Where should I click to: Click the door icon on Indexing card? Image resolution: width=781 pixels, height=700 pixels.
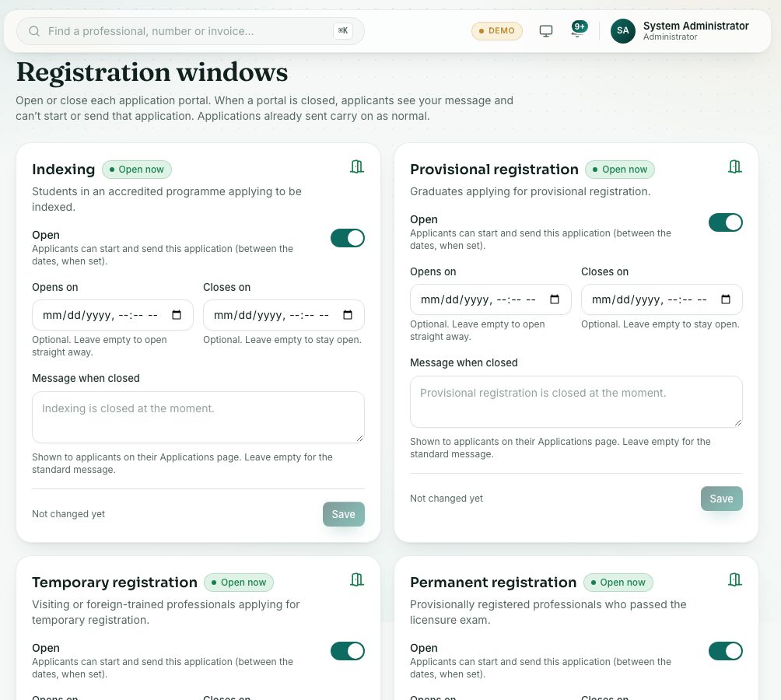(x=357, y=166)
